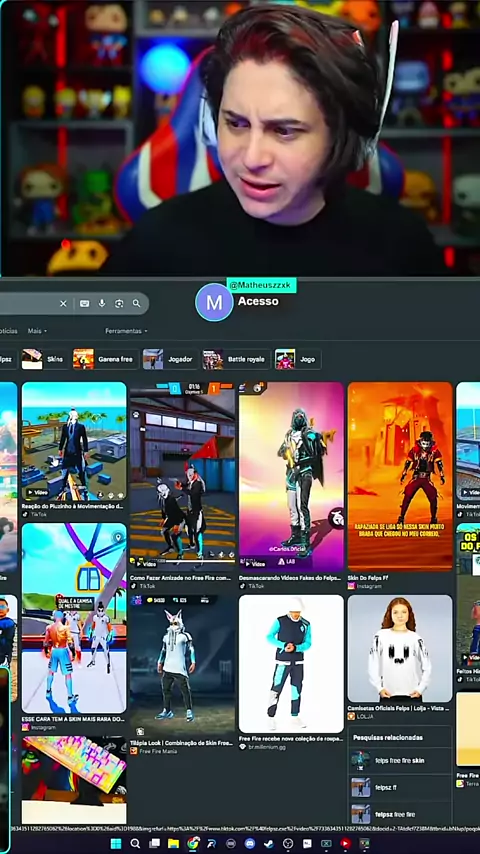480x854 pixels.
Task: Open the Skin Do Felps FF orange thumbnail
Action: pos(400,476)
